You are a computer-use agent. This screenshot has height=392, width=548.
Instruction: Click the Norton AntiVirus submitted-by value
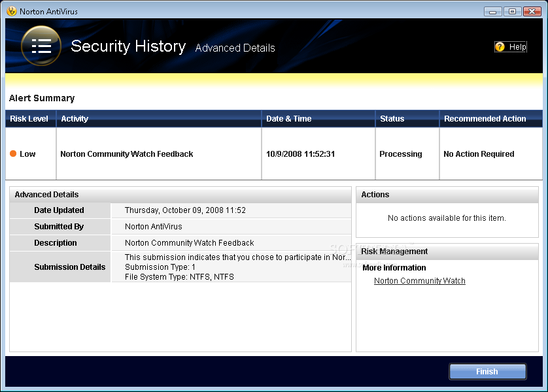coord(154,227)
